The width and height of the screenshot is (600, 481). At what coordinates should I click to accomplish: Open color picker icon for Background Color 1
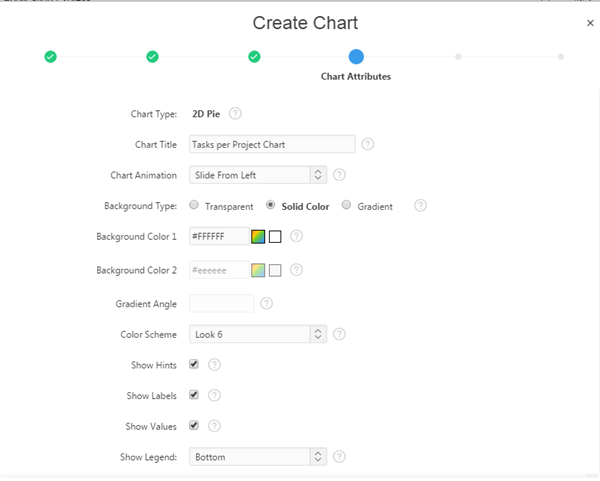(x=258, y=237)
